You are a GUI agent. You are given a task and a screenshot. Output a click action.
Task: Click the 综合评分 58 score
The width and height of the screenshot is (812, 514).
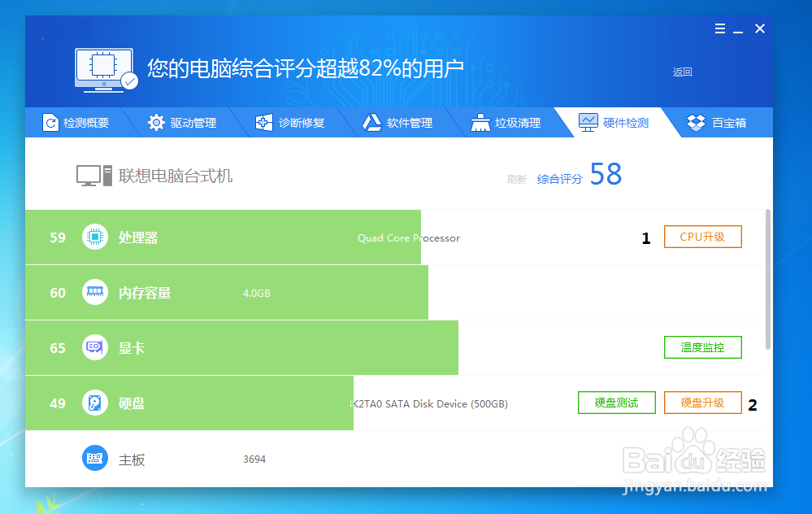[580, 175]
